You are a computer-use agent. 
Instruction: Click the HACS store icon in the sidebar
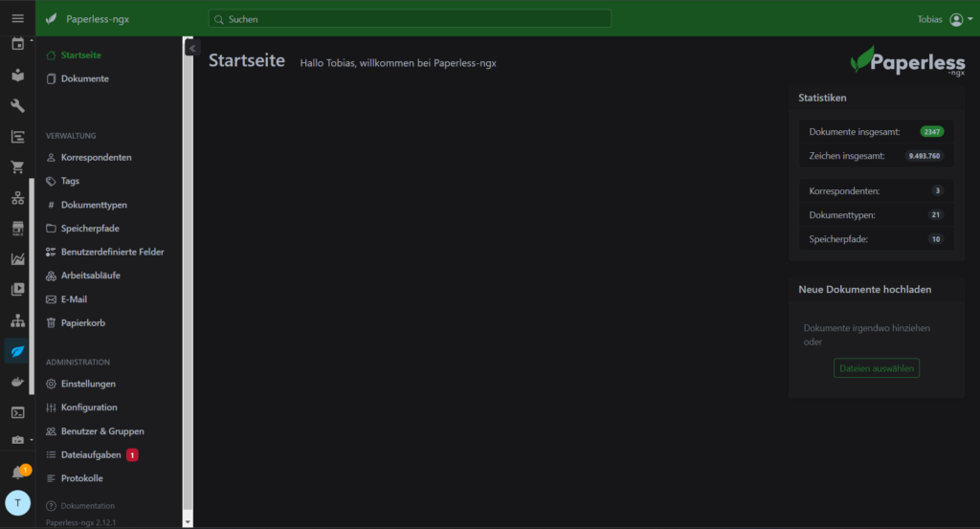coord(17,228)
